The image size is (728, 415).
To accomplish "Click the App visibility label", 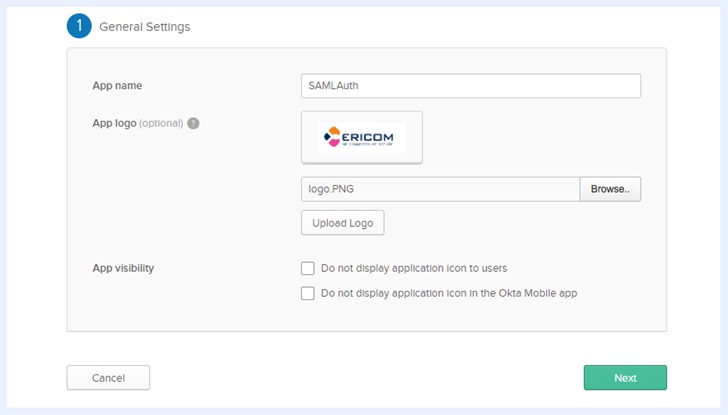I will (x=123, y=268).
